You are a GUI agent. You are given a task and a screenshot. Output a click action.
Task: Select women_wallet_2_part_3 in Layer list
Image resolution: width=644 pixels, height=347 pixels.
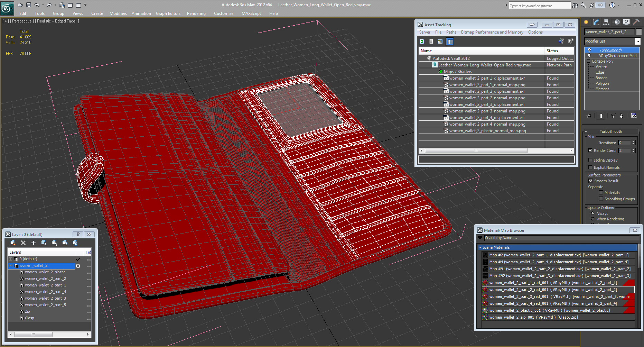[45, 298]
